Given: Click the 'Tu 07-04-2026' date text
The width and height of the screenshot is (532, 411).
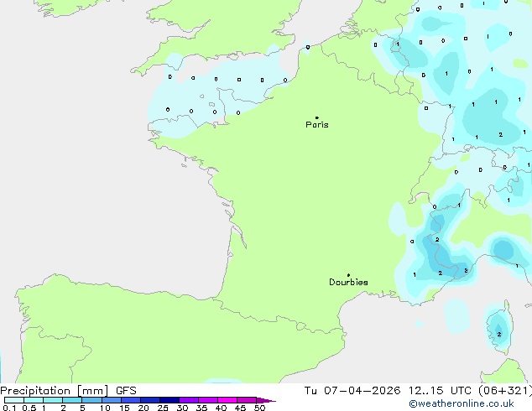Looking at the screenshot, I should click(x=352, y=391).
